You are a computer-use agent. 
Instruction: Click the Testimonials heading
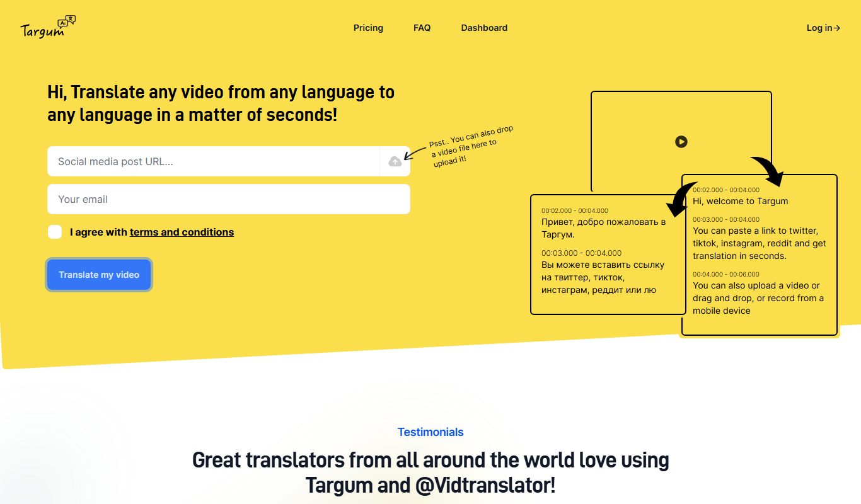click(x=430, y=432)
